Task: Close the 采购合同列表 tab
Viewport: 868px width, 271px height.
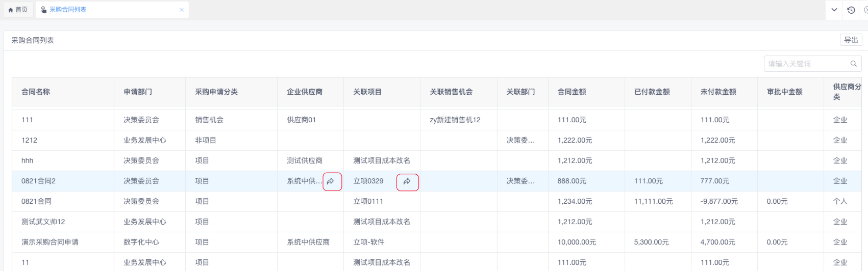Action: click(x=182, y=10)
